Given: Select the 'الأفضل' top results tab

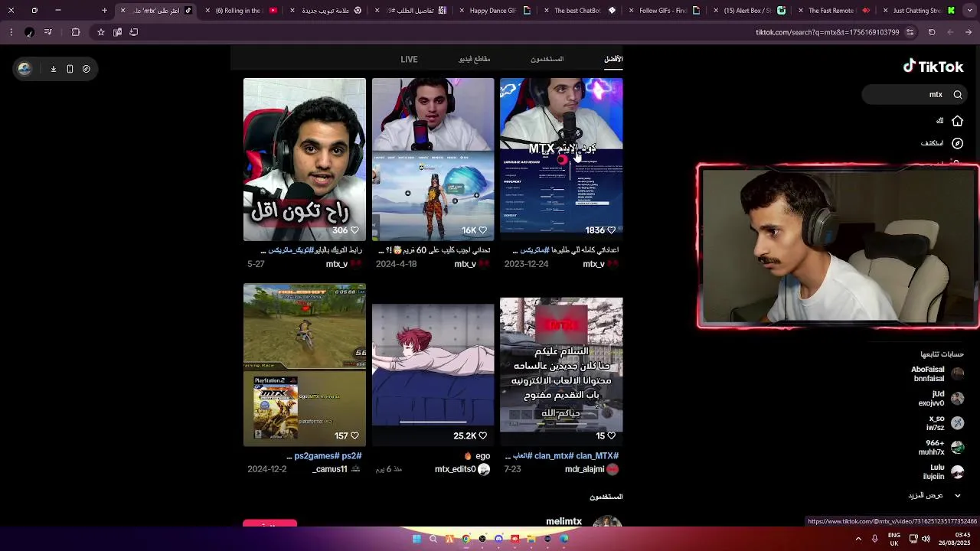Looking at the screenshot, I should [613, 60].
